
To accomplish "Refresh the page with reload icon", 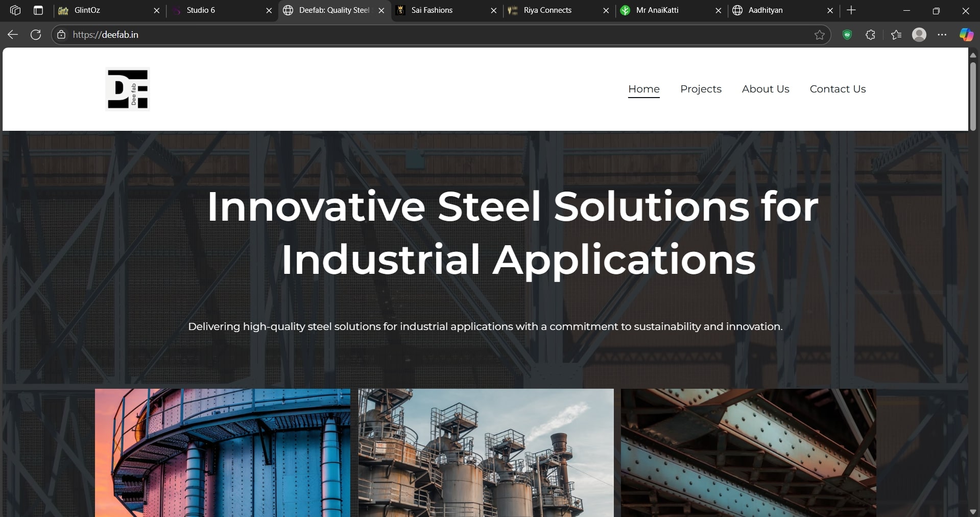I will point(36,35).
